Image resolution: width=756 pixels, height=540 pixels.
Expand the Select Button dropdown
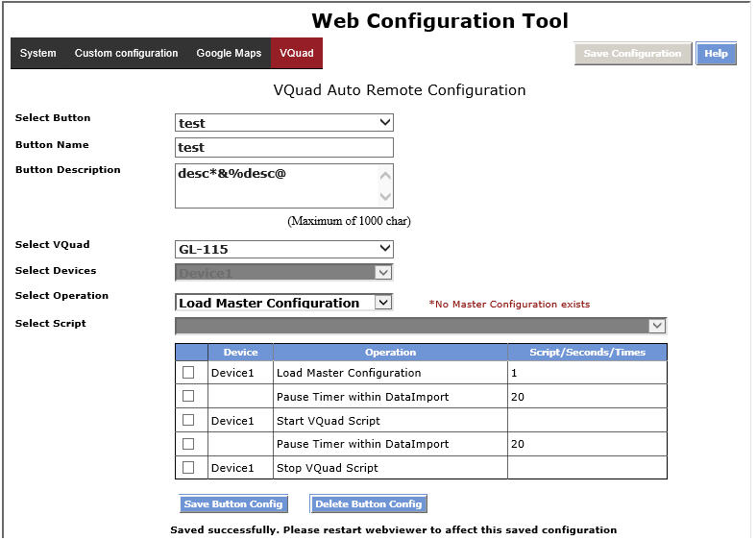point(284,122)
